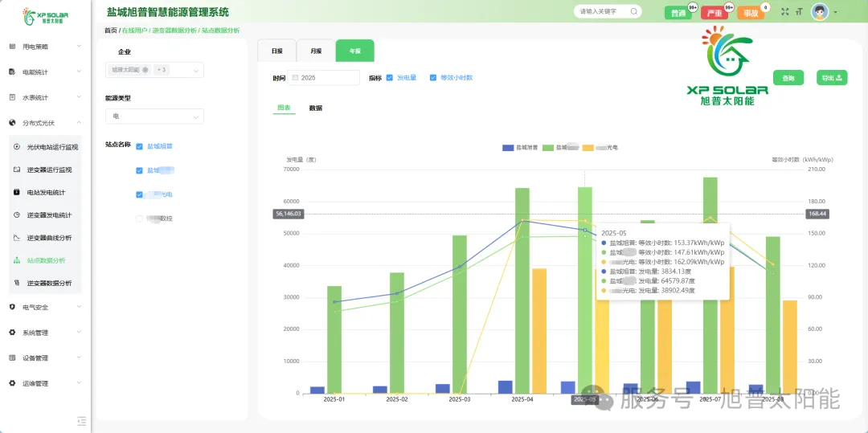868x433 pixels.
Task: Click the search magnifier icon
Action: click(633, 12)
